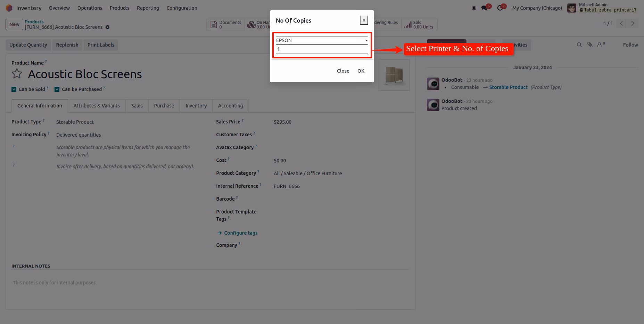This screenshot has width=644, height=324.
Task: Click the Configure tags link
Action: [x=241, y=233]
